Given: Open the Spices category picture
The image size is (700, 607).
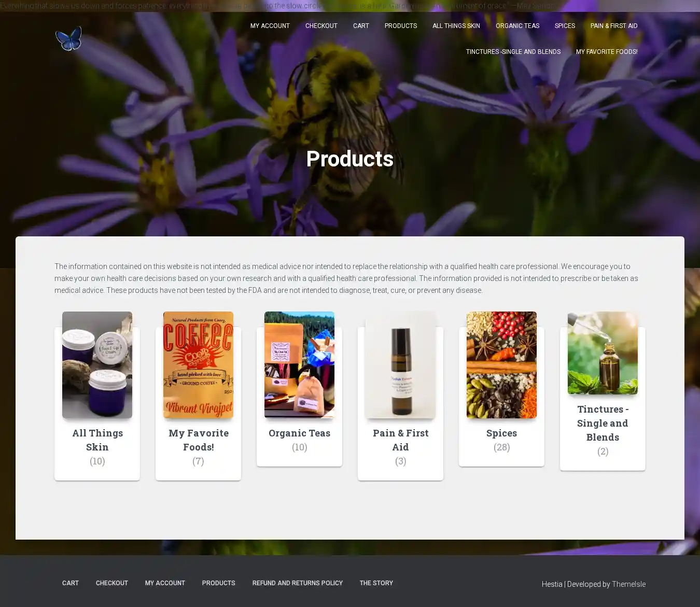Looking at the screenshot, I should coord(501,364).
